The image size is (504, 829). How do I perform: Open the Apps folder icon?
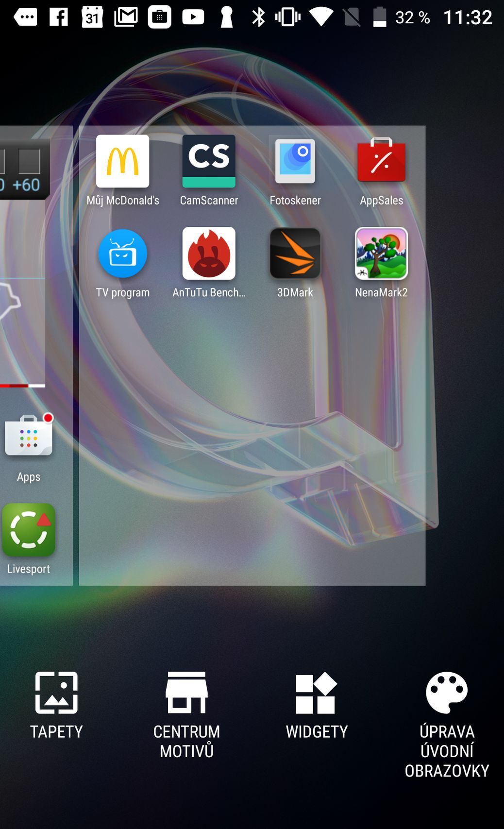29,436
